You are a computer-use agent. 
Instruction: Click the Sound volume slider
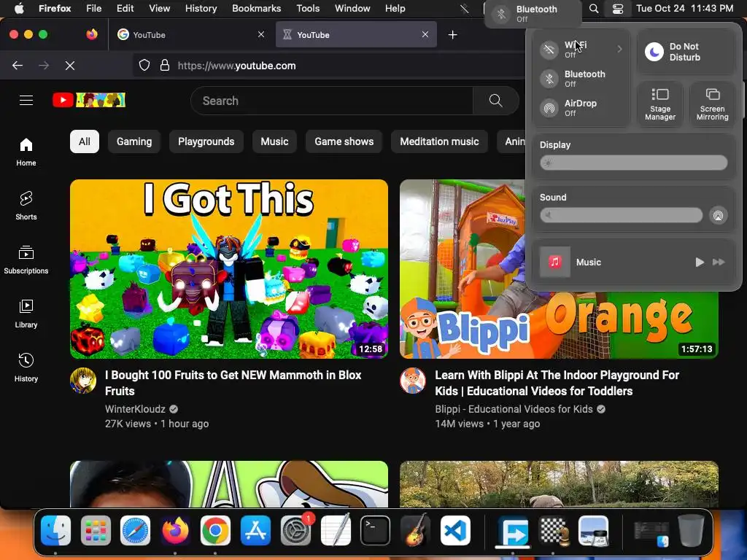click(622, 215)
